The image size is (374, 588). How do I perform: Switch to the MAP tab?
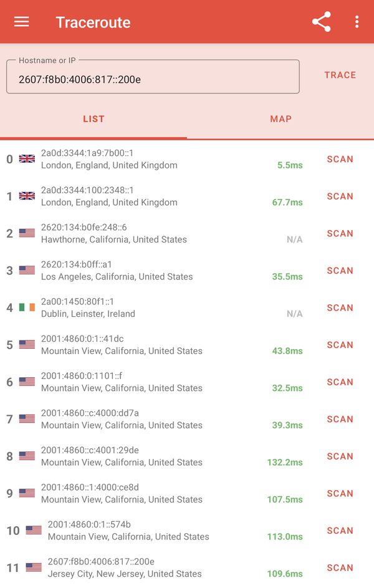pyautogui.click(x=280, y=119)
